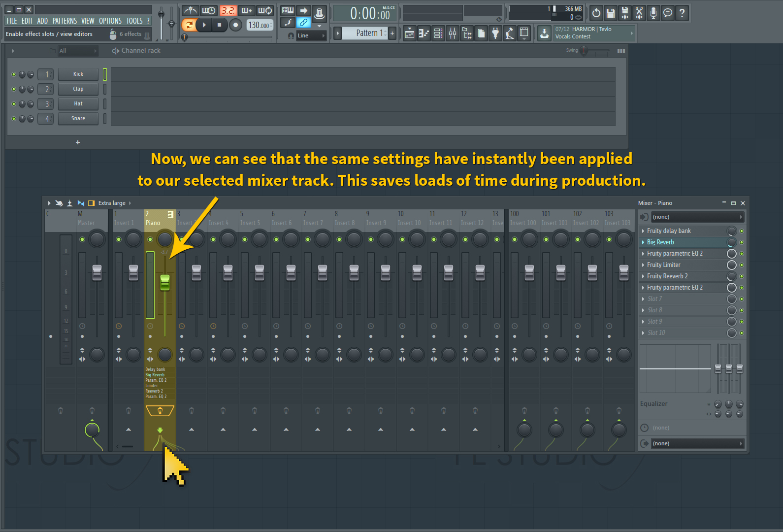Open the audio editor scissors icon
783x532 pixels.
tap(639, 13)
